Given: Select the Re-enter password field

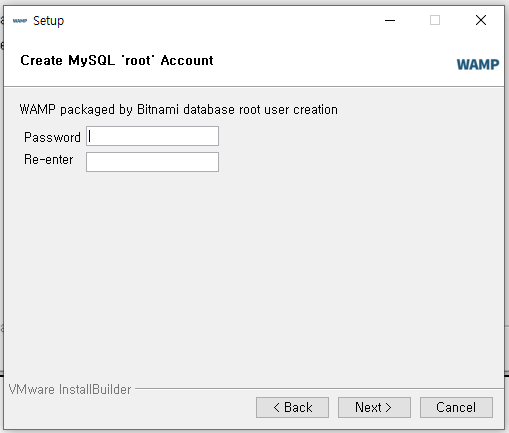Looking at the screenshot, I should (x=152, y=162).
